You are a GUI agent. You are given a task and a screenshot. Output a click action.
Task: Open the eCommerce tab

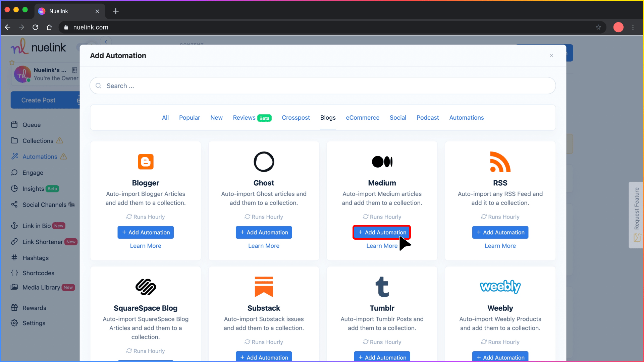(x=363, y=118)
